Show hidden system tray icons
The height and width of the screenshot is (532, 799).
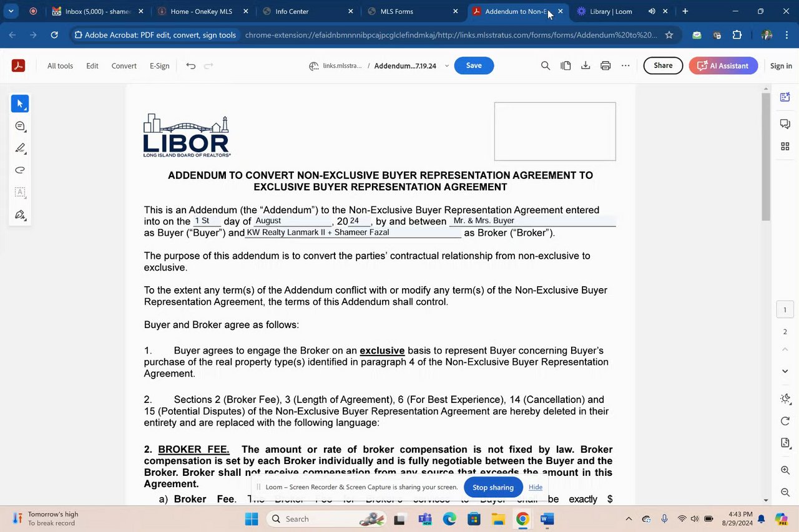click(629, 519)
